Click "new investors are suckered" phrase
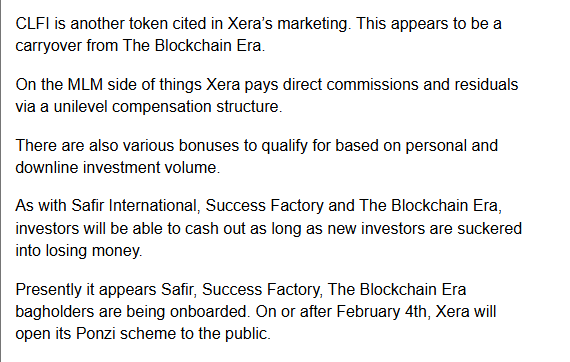Viewport: 570px width, 362px height. click(424, 229)
